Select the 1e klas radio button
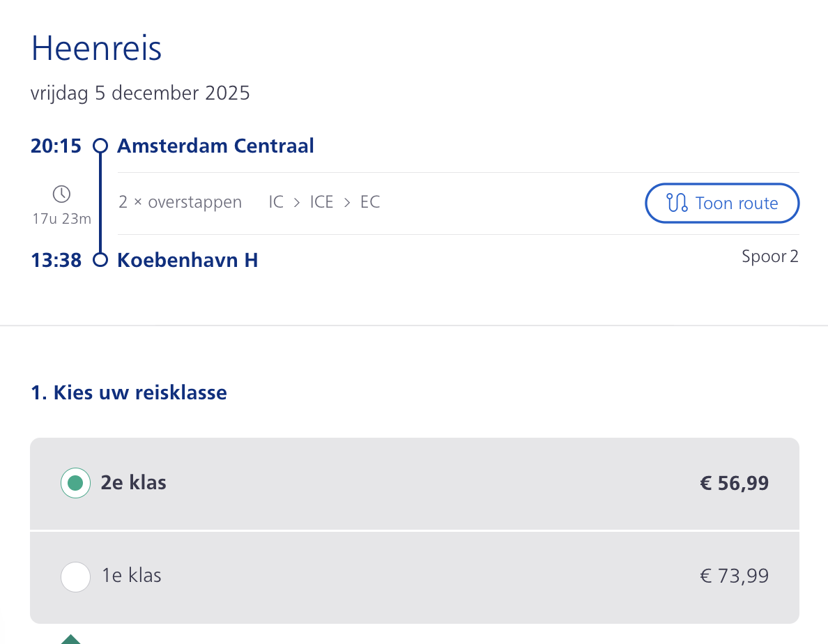The height and width of the screenshot is (644, 828). 75,577
